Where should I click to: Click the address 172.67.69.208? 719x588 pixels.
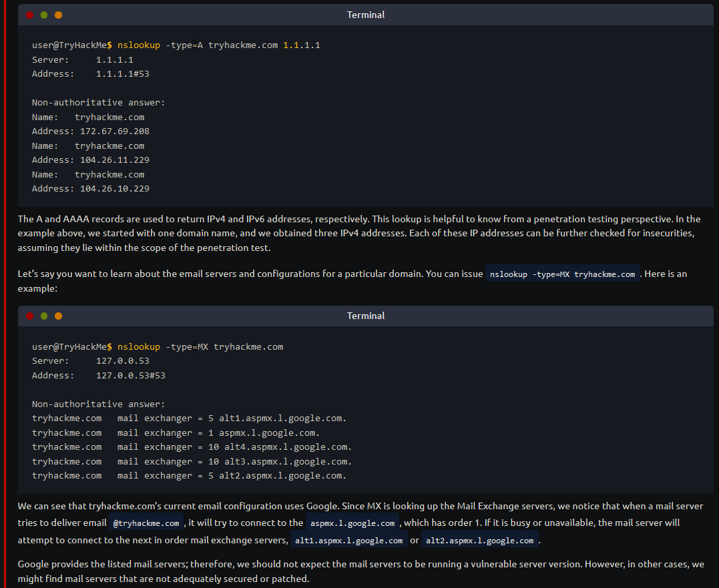tap(115, 131)
